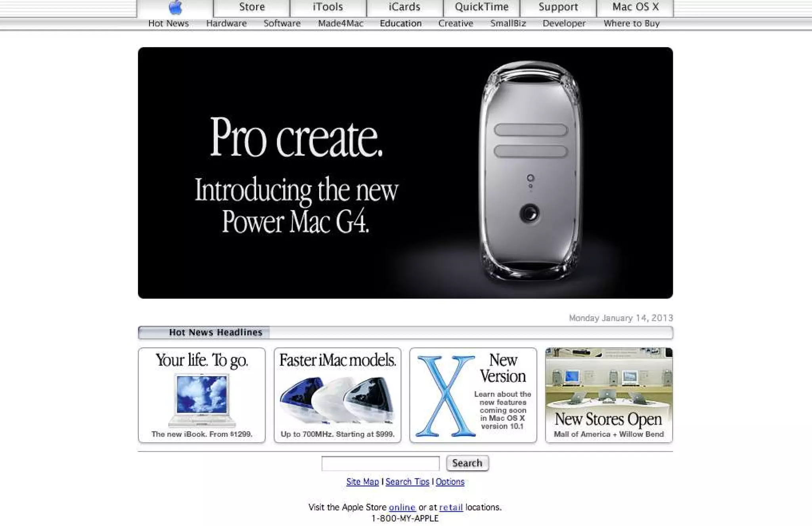Open the search Options link
The height and width of the screenshot is (526, 812).
click(x=450, y=482)
